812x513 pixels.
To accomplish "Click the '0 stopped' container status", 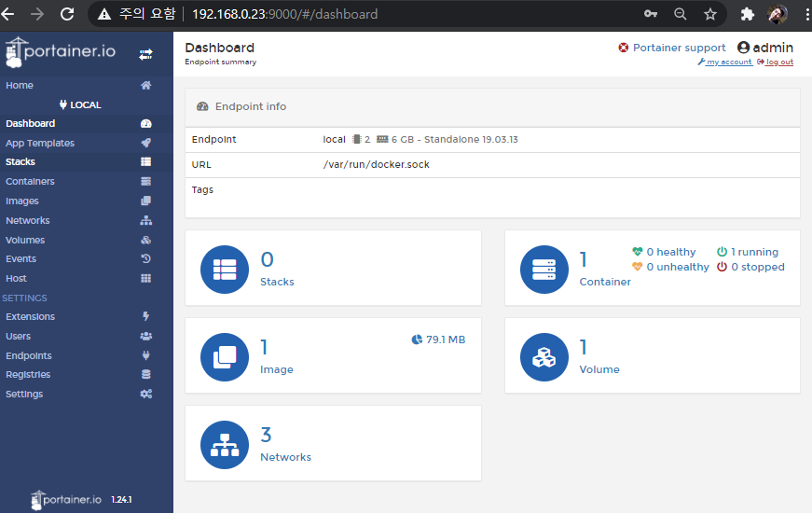I will [x=758, y=267].
